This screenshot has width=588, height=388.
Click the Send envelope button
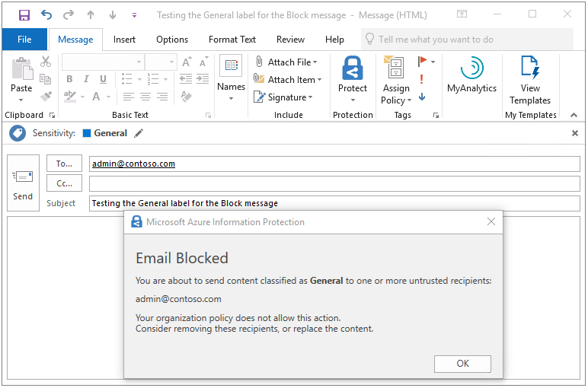23,183
